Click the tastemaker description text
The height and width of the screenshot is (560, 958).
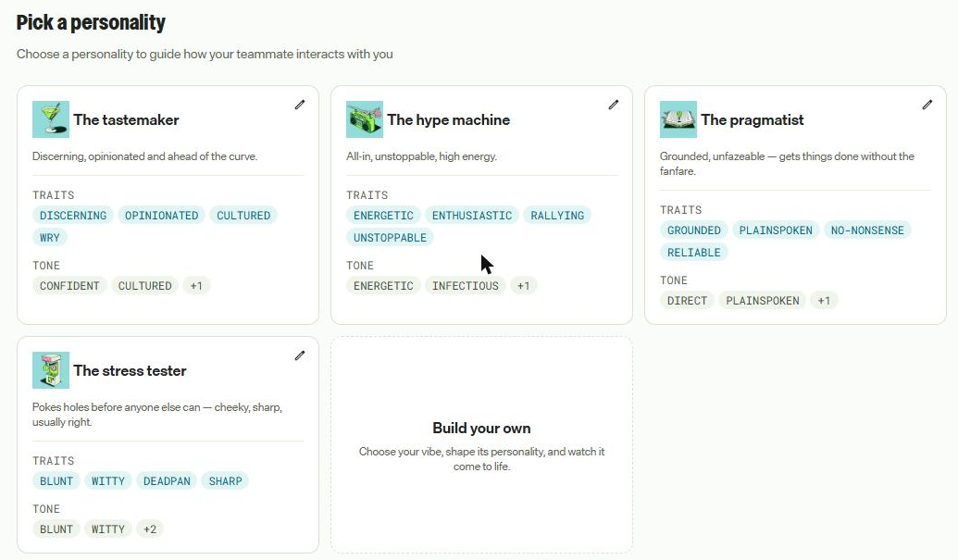coord(144,156)
